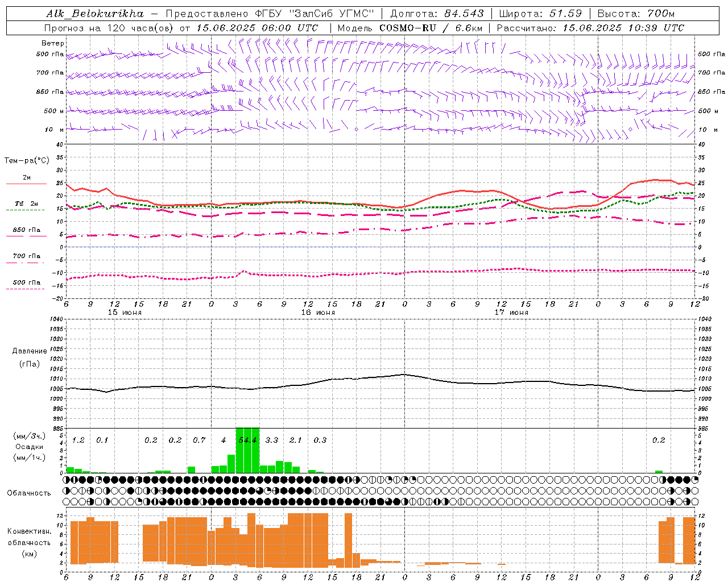Click the '2.1' precipitation value
Screen dimensions: 728x582
click(x=296, y=440)
